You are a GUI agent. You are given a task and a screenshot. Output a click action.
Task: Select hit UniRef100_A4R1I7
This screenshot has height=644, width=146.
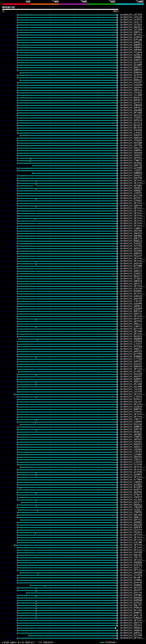131,349
